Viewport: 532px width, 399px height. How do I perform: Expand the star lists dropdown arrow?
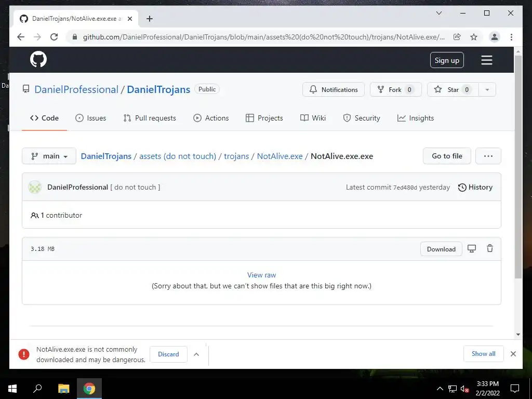487,89
